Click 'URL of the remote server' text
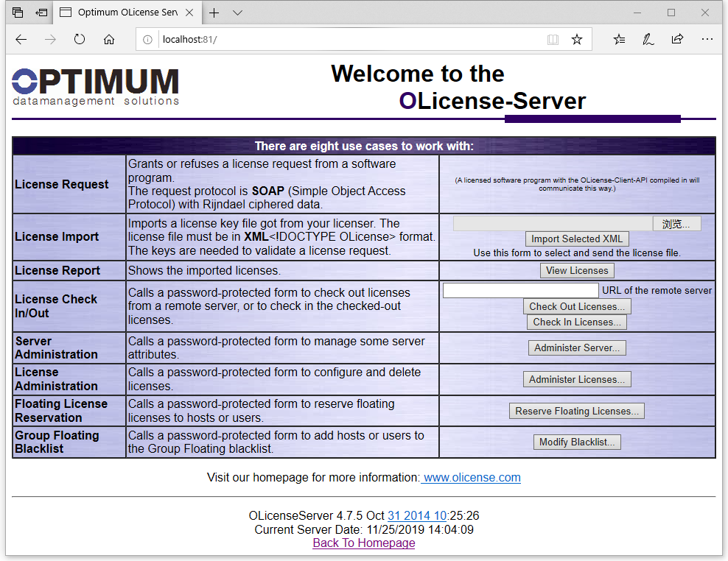 657,291
